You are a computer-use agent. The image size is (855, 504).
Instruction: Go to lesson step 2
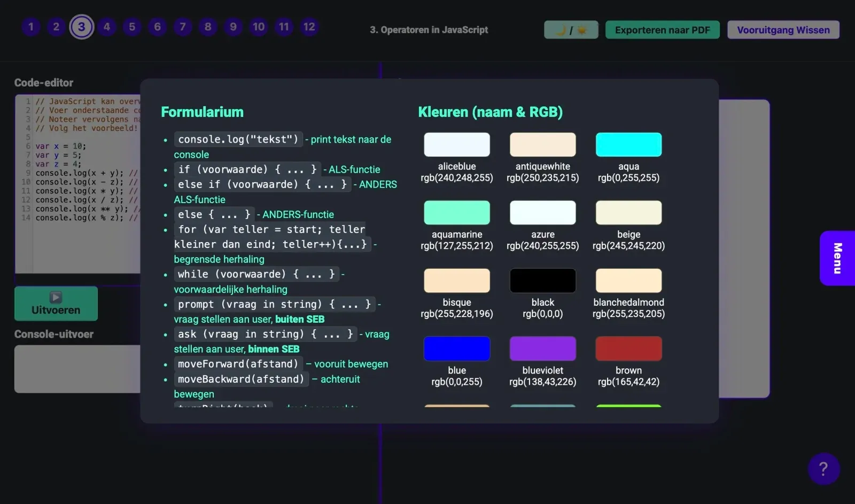tap(56, 27)
